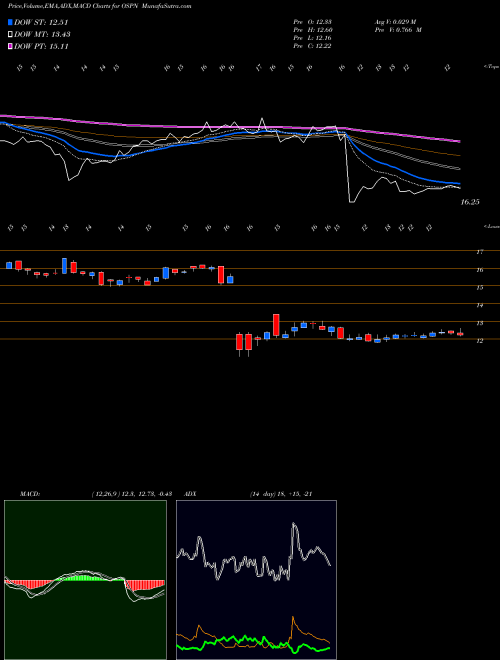Image resolution: width=500 pixels, height=660 pixels.
Task: Select the 'DOW PT: 15.11' legend label
Action: tap(41, 46)
